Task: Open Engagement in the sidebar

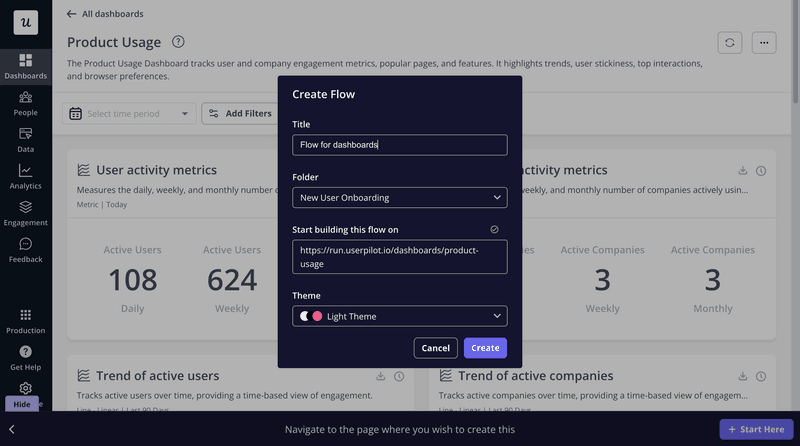Action: 25,212
